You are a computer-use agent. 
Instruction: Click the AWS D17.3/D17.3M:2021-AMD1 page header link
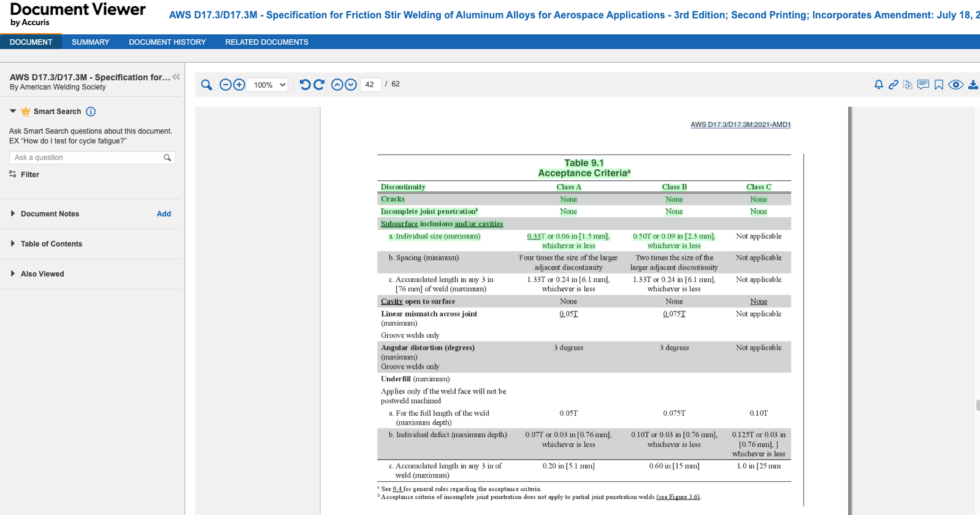(x=741, y=124)
